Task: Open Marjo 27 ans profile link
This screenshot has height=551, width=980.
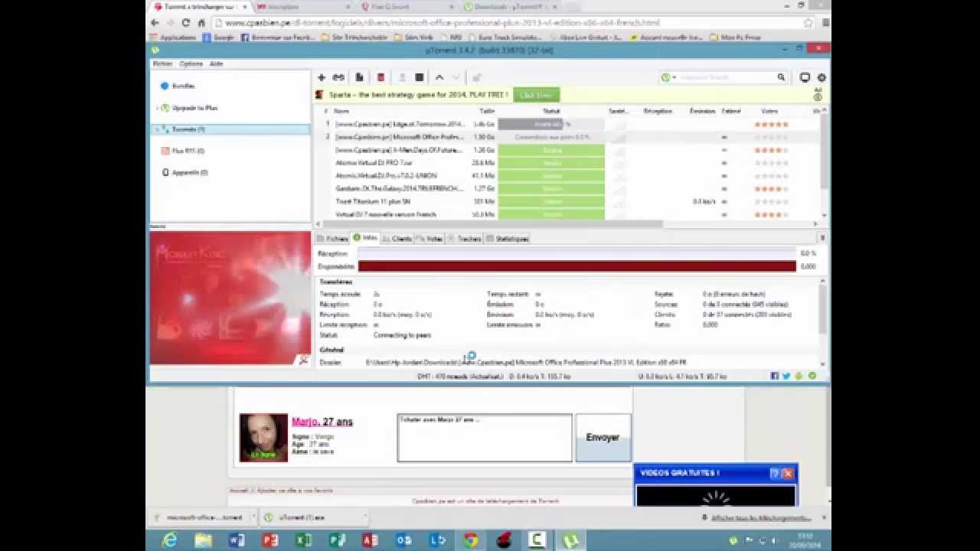Action: [322, 422]
